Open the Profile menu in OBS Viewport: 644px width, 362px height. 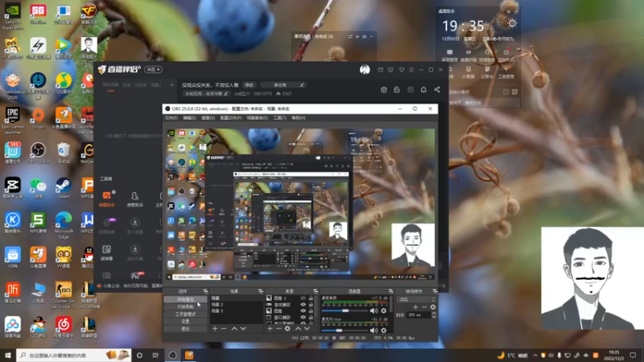231,117
